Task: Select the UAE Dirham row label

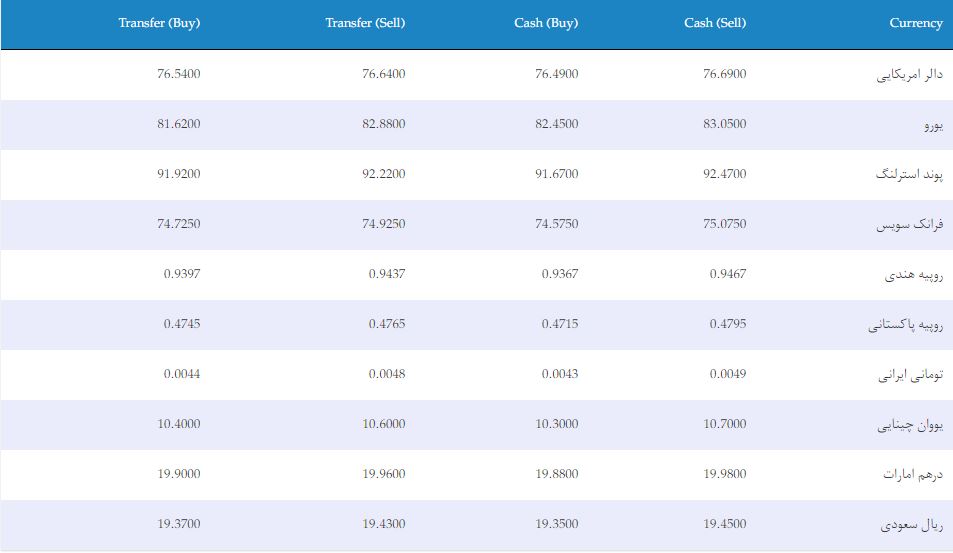Action: pyautogui.click(x=913, y=474)
